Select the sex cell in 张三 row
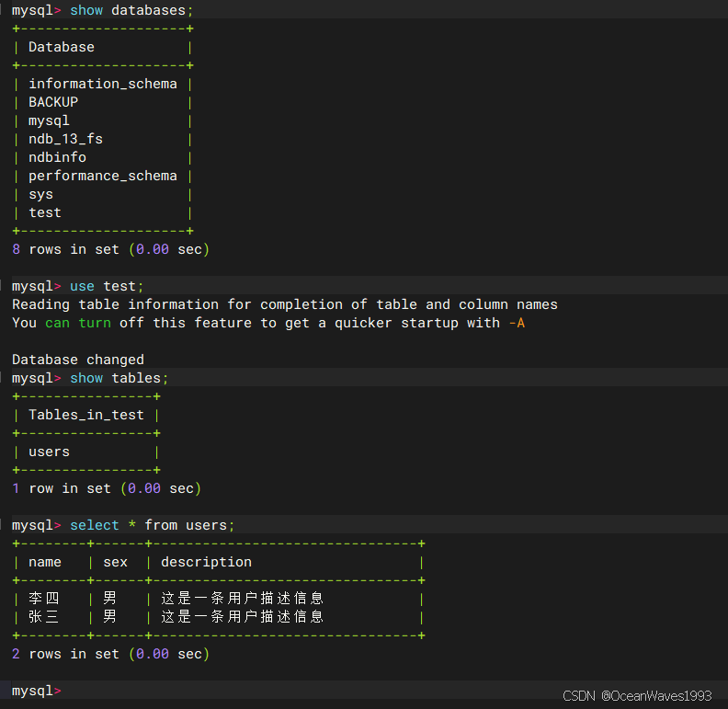The height and width of the screenshot is (709, 728). click(110, 616)
